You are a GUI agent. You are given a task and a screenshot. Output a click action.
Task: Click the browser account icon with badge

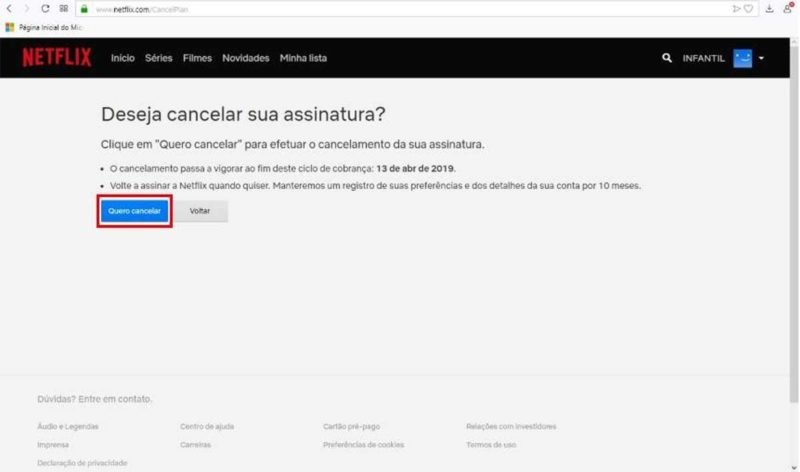coord(789,8)
